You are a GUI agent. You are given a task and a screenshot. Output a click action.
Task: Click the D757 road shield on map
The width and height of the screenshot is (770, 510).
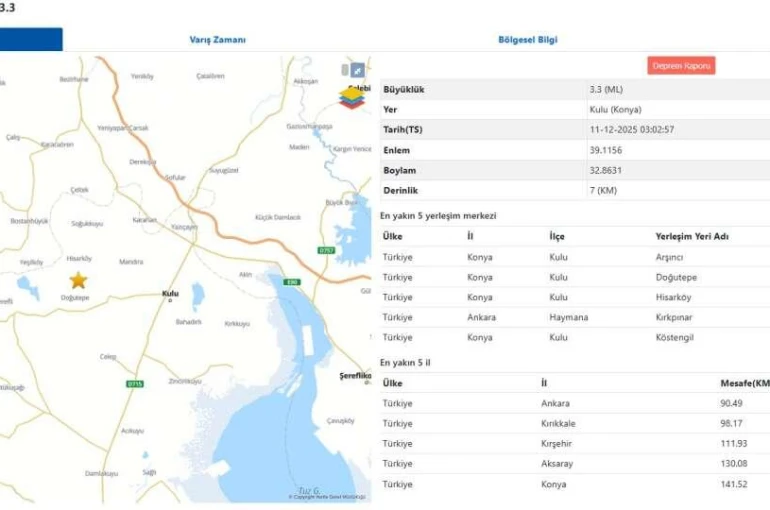tap(326, 250)
